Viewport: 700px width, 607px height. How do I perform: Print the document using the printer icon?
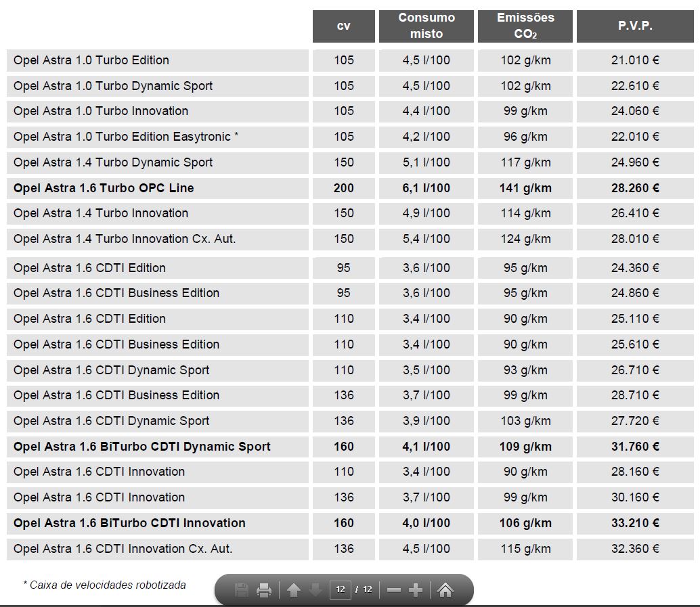264,590
